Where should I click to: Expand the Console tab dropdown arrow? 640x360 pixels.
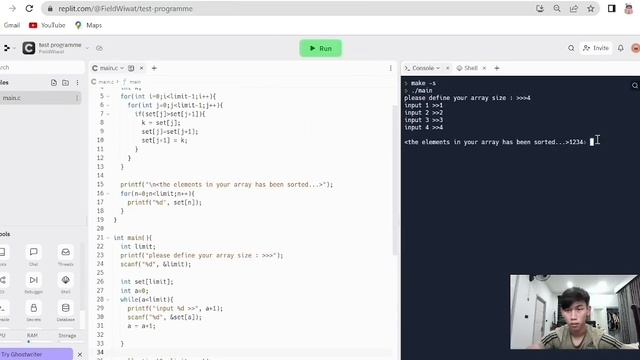(438, 68)
